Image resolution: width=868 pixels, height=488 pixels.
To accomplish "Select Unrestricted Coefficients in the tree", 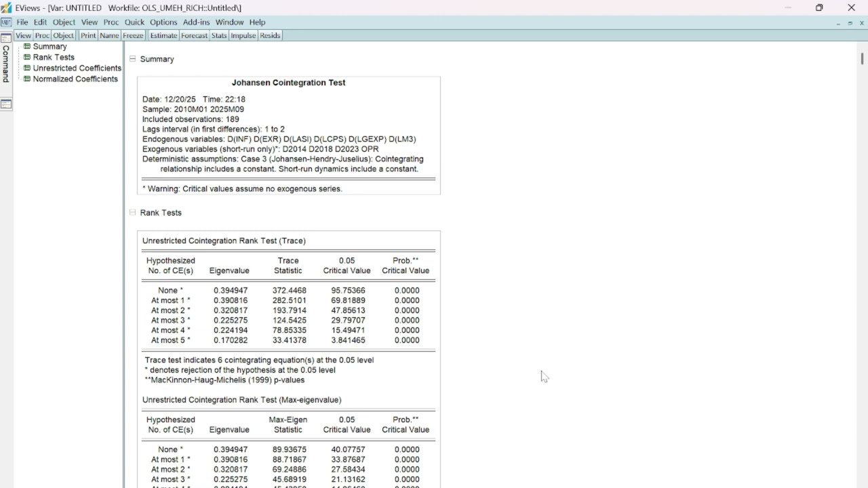I will pos(77,68).
